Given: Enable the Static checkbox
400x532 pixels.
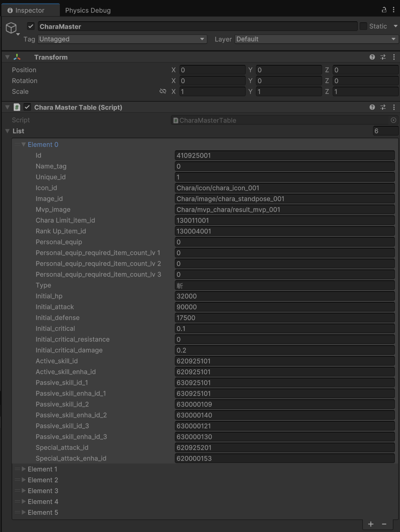Looking at the screenshot, I should tap(364, 26).
